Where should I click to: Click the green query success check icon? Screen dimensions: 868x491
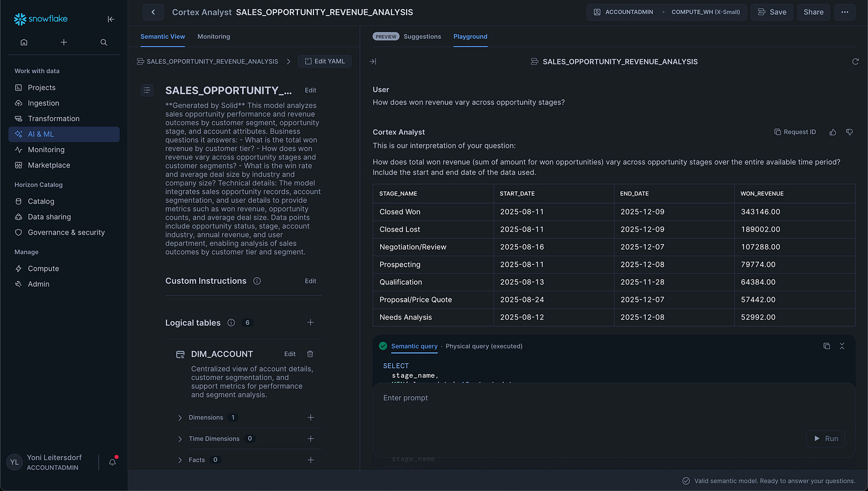pos(383,346)
